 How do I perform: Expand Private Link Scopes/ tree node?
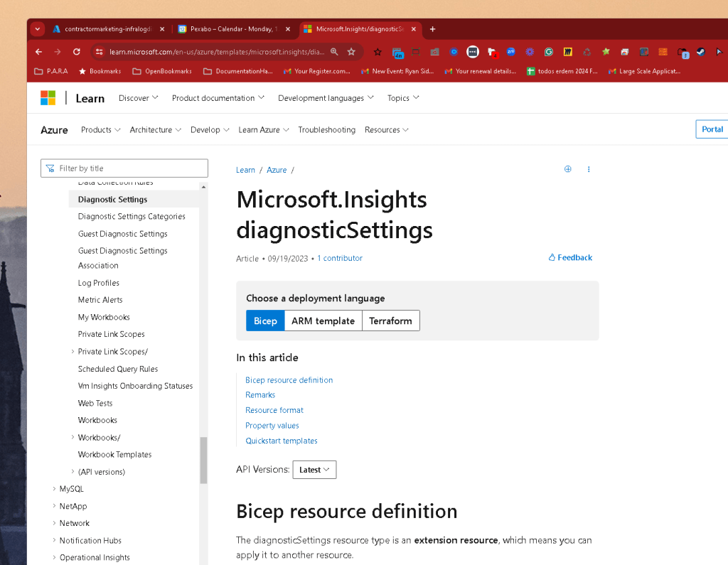[73, 352]
